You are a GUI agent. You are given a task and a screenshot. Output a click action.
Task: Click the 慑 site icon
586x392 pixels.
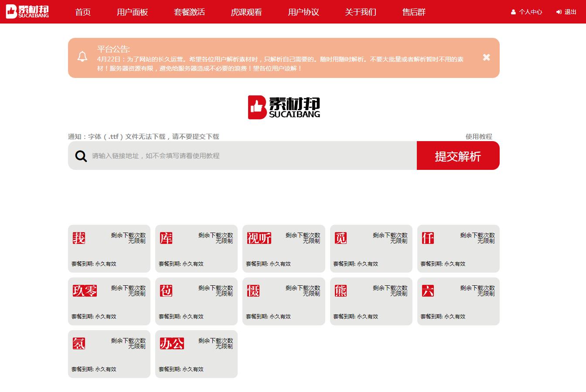point(253,291)
